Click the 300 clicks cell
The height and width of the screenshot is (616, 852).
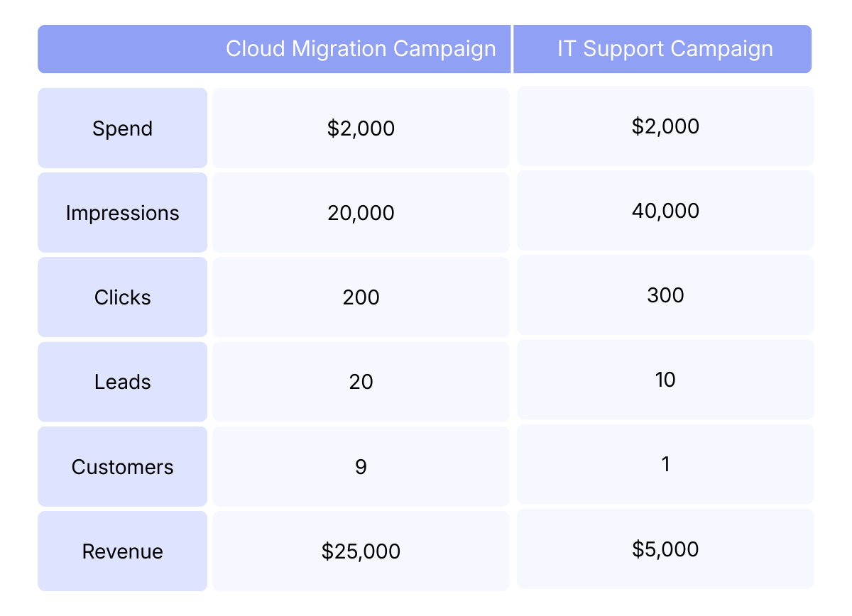(665, 295)
